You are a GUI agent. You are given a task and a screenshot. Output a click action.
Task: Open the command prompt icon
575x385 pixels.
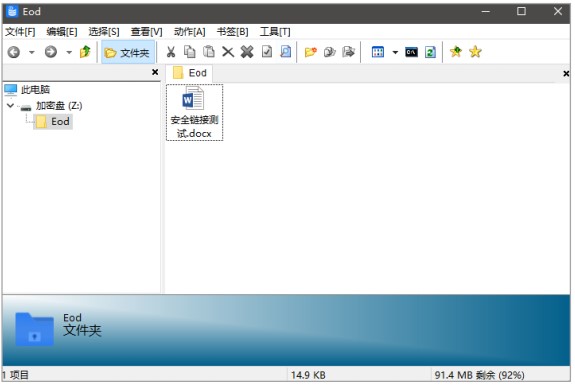click(411, 52)
